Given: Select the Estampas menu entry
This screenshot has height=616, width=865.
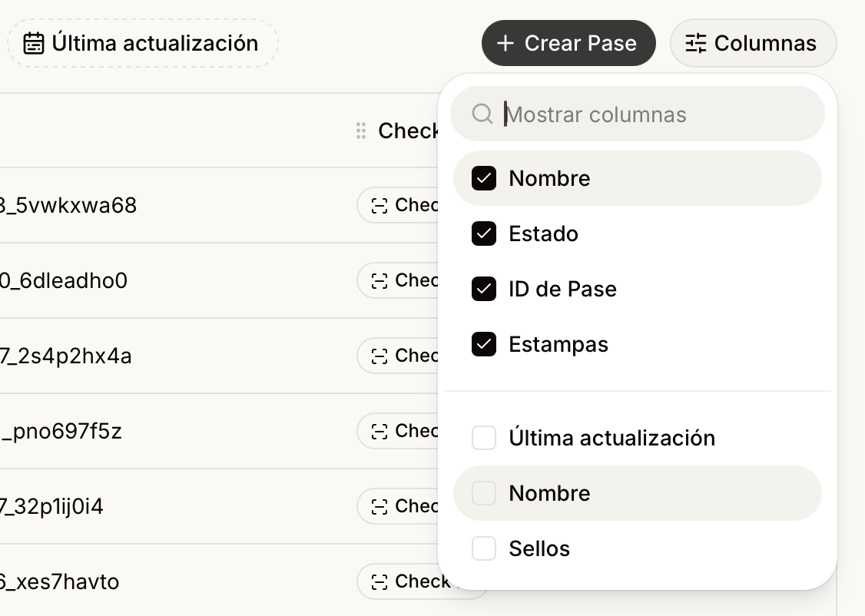Looking at the screenshot, I should 637,344.
